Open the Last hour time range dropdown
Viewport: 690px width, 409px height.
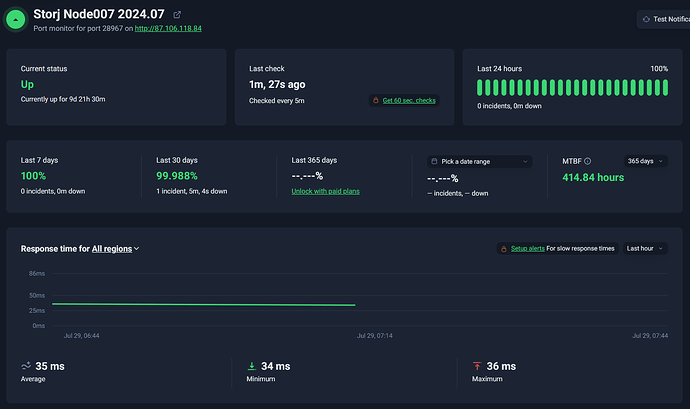645,248
